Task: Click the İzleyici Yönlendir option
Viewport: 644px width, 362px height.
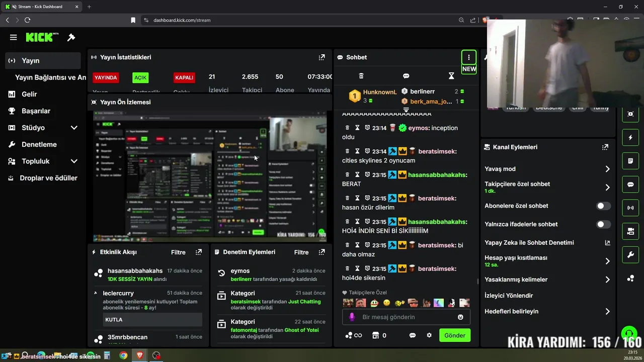Action: [509, 296]
